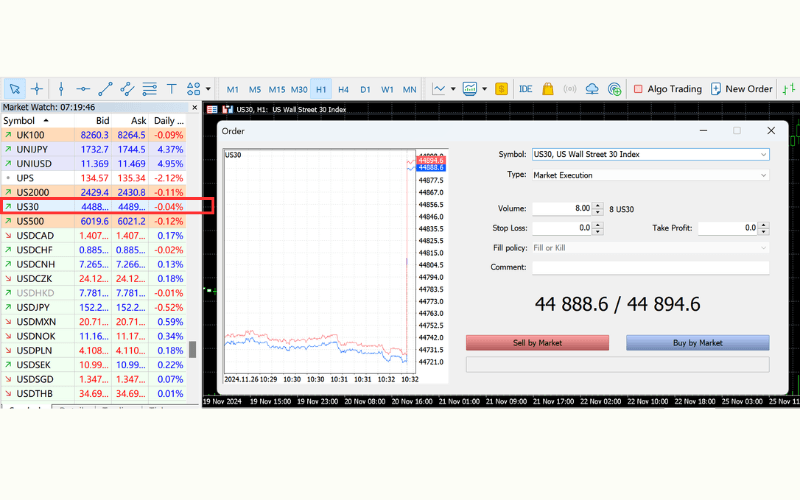800x500 pixels.
Task: Toggle Algo Trading on
Action: click(x=667, y=89)
